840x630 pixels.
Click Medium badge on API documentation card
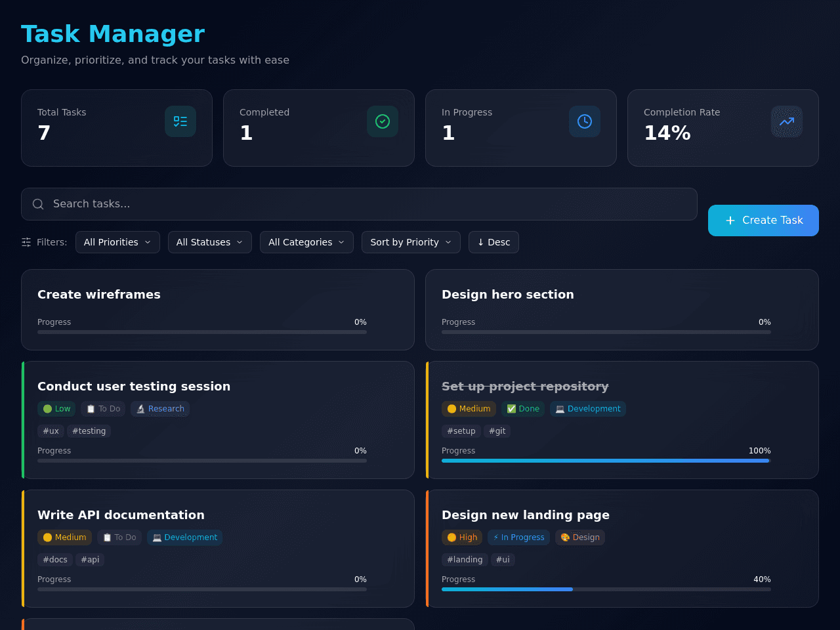64,537
